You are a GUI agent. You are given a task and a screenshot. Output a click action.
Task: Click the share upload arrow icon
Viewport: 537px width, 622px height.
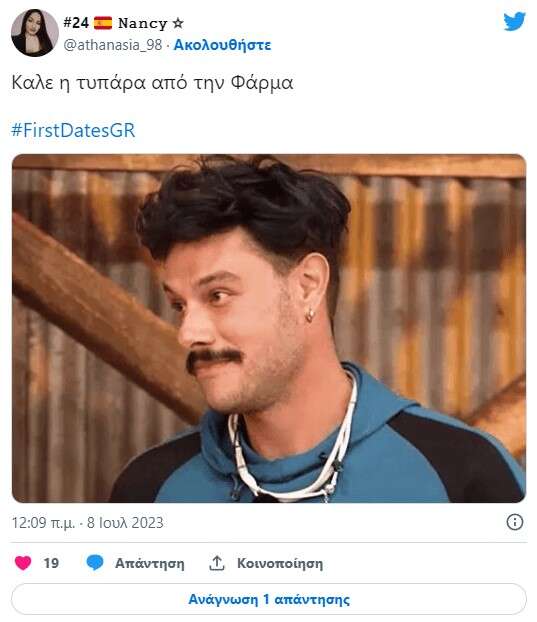click(x=217, y=562)
